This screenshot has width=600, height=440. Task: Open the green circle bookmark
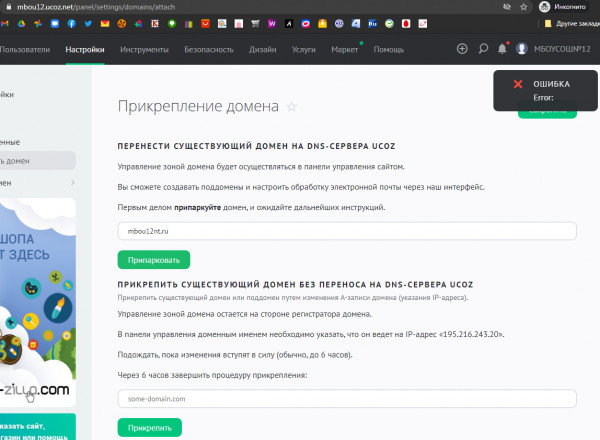pos(172,24)
